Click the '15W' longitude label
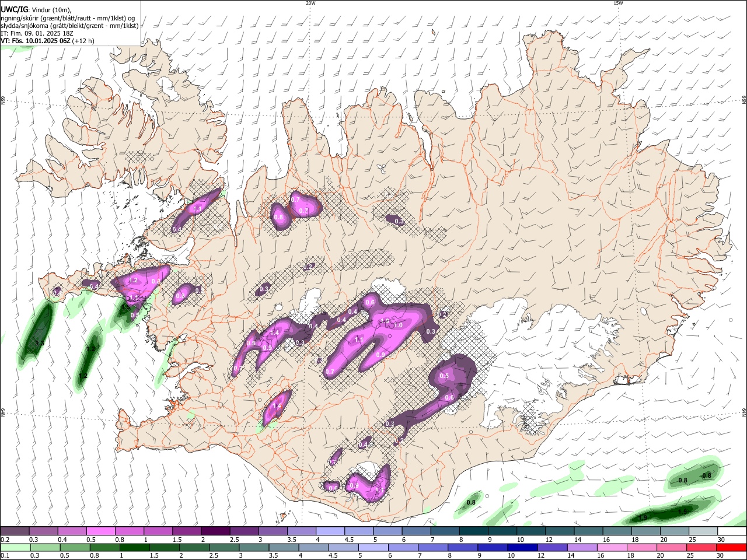The height and width of the screenshot is (560, 747). (618, 3)
